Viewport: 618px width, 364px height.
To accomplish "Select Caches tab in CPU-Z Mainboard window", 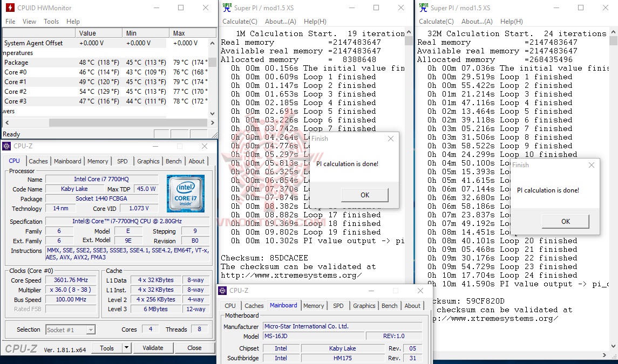I will click(x=254, y=306).
